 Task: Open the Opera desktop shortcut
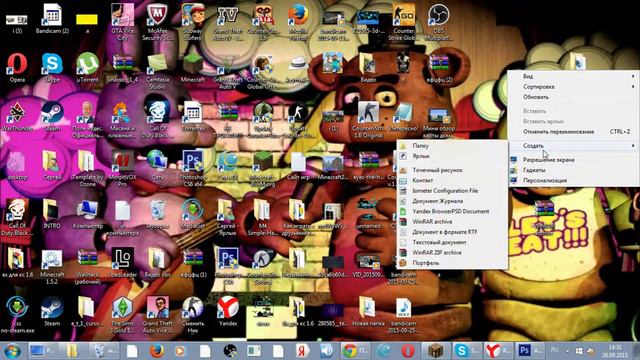pos(17,67)
